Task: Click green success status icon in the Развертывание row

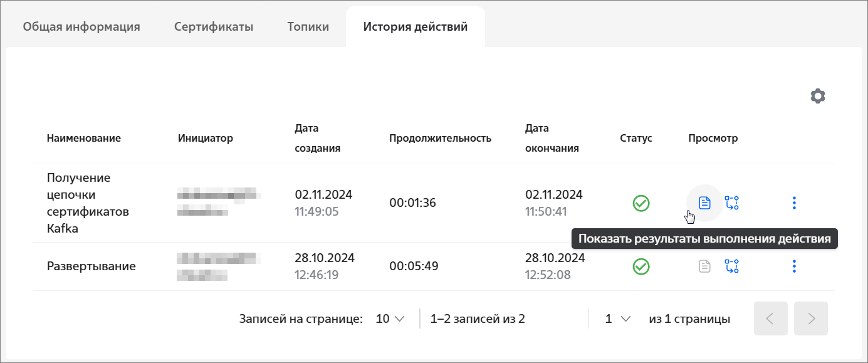Action: (x=641, y=266)
